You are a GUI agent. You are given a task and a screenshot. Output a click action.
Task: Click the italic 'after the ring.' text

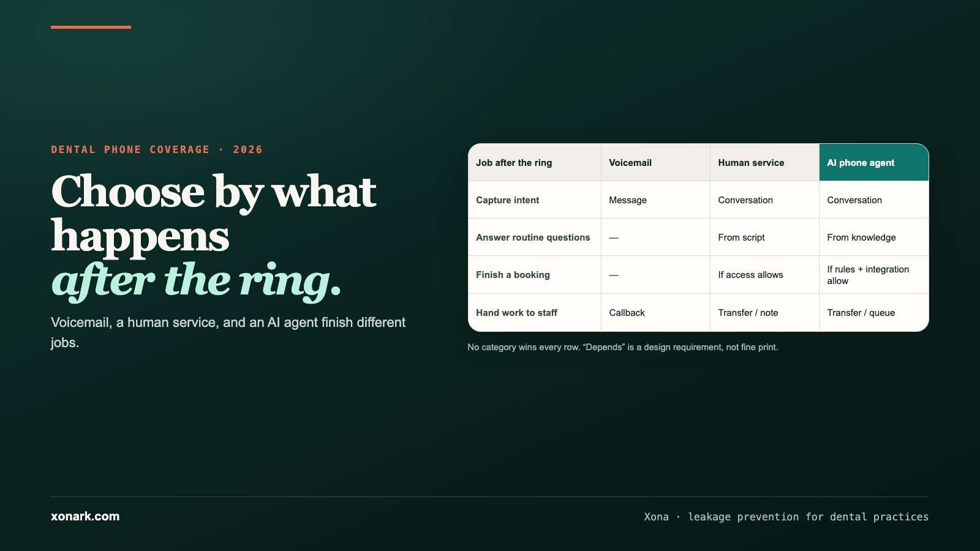click(196, 280)
